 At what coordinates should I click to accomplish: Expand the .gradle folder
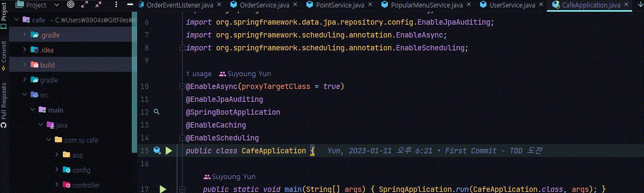24,35
